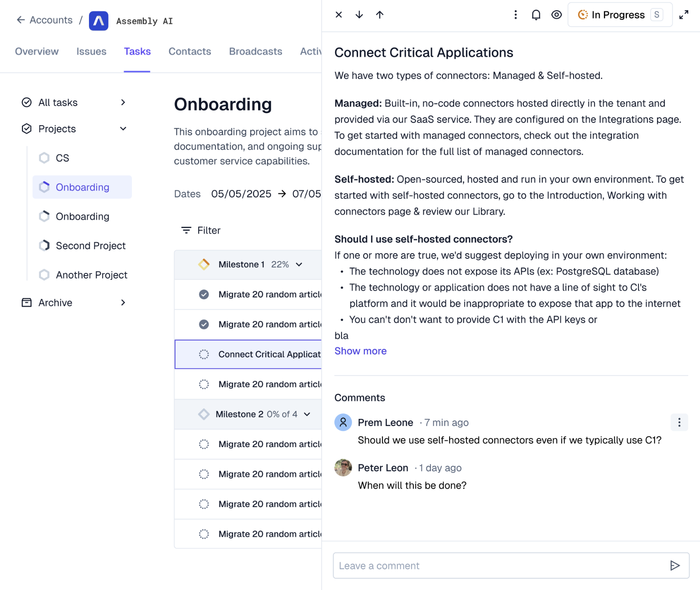Click the Second Project progress icon
Viewport: 700px width, 590px height.
click(44, 246)
